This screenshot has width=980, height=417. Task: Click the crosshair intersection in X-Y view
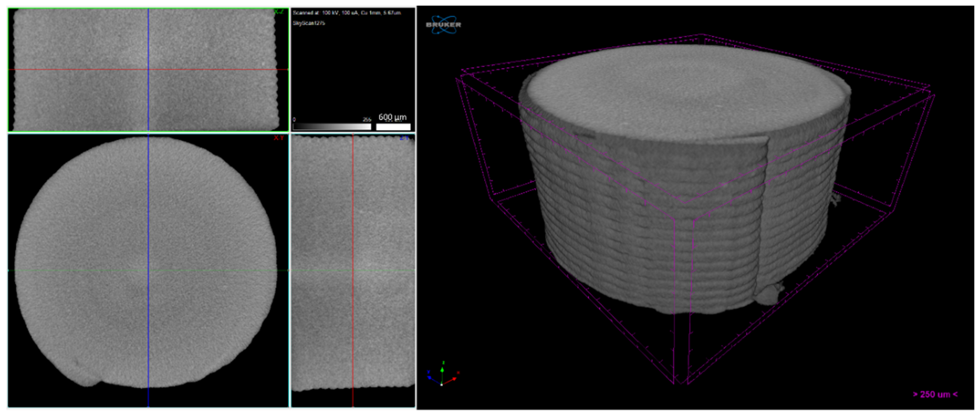pos(148,271)
